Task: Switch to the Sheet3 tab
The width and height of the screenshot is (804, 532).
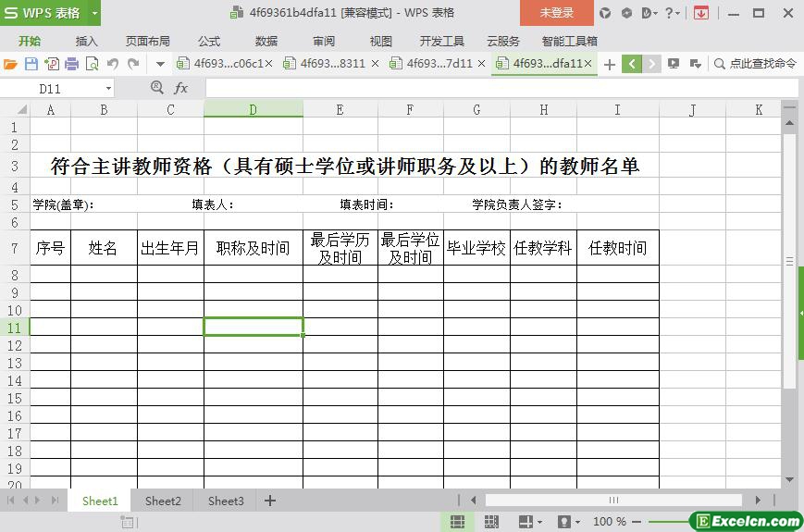Action: point(226,501)
